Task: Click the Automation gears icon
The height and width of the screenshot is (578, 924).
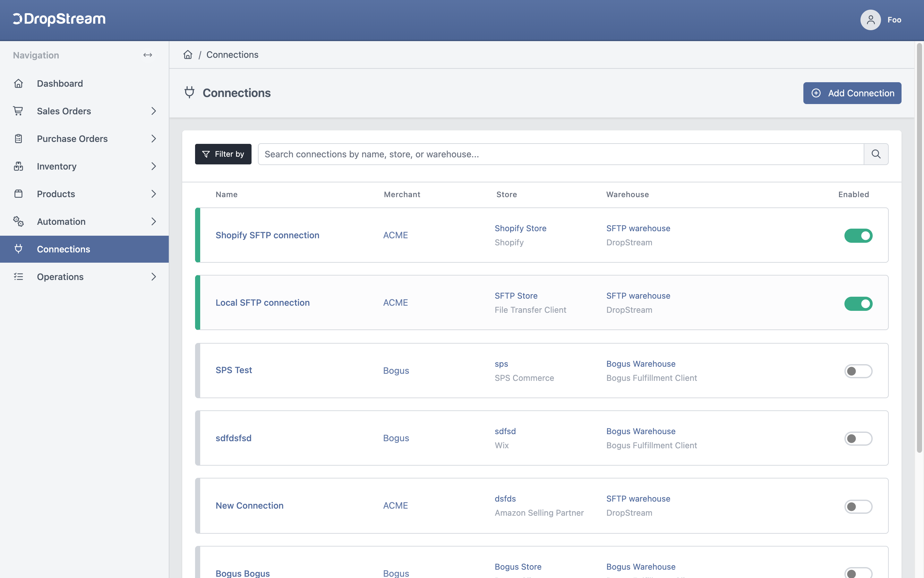Action: tap(18, 221)
